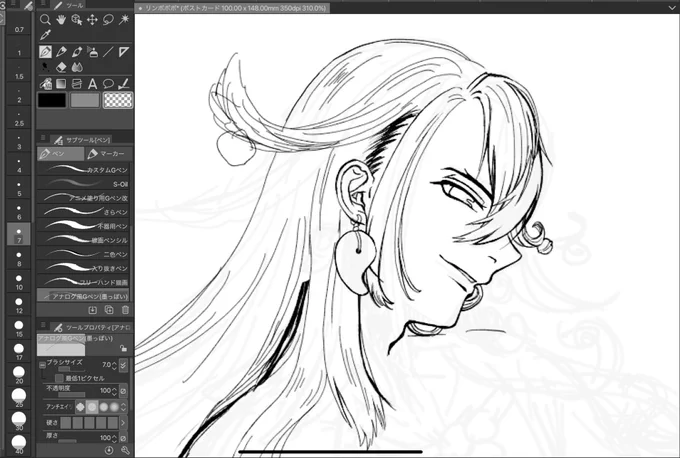Select the Eraser tool

(x=61, y=67)
